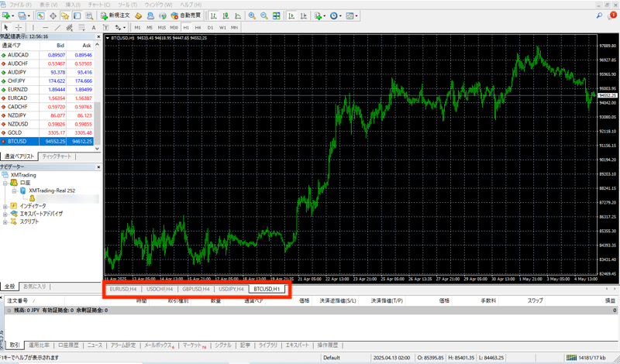The height and width of the screenshot is (364, 620).
Task: Select the EURNZD row in market watch
Action: click(x=46, y=89)
